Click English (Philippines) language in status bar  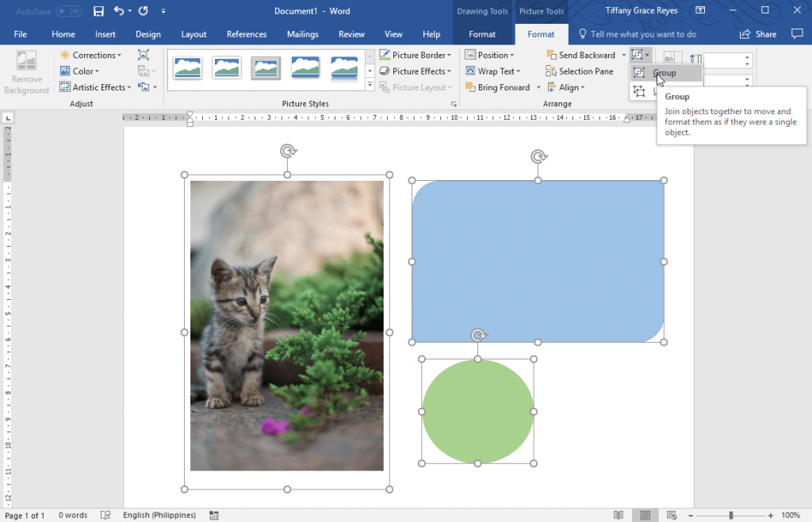[161, 514]
